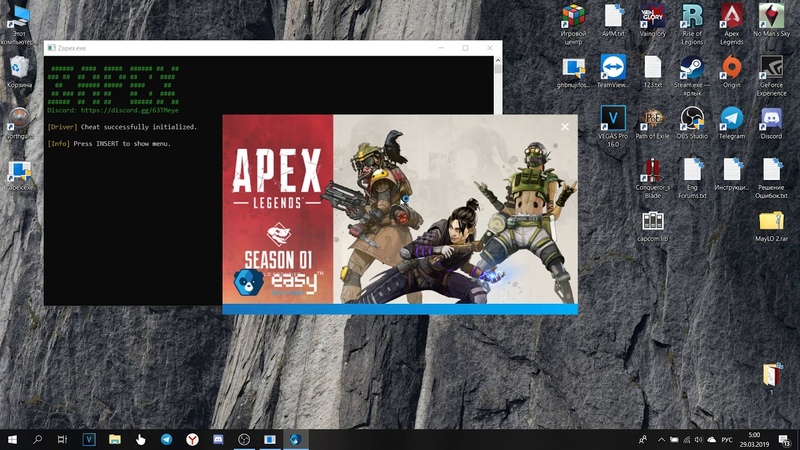The image size is (800, 450).
Task: Open the Корзина recycle bin
Action: (19, 72)
